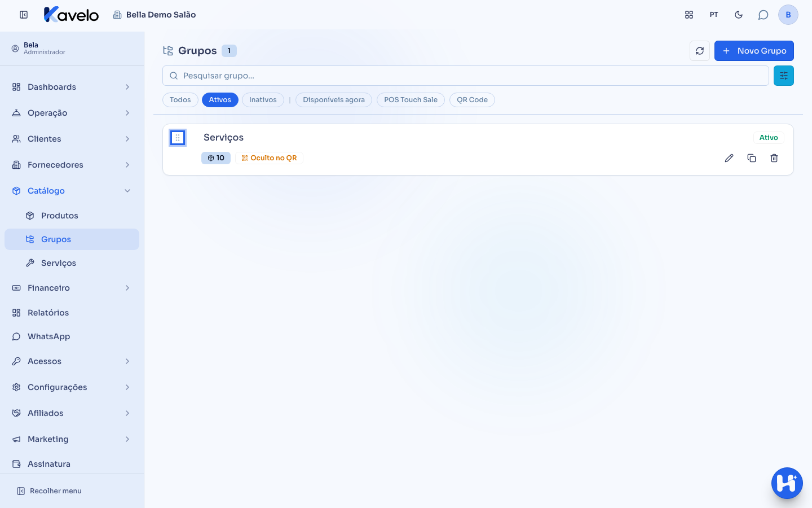Create a new group with Novo Grupo

754,51
